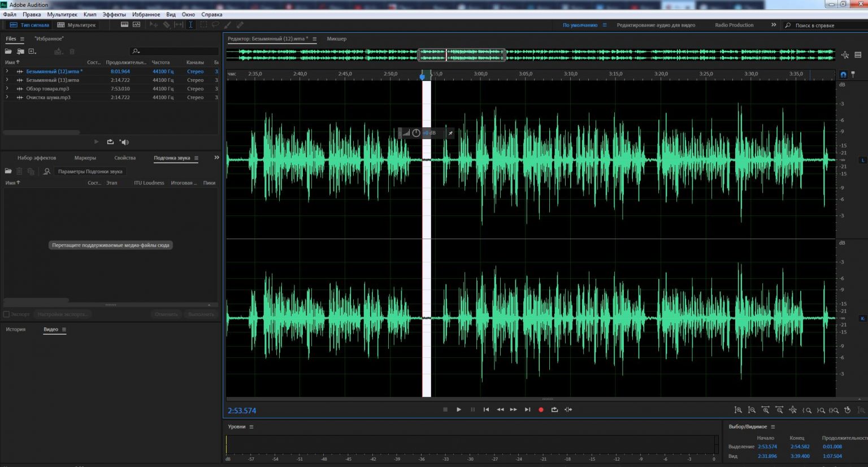Click Zoom Out (Amplitude) icon

click(x=752, y=410)
